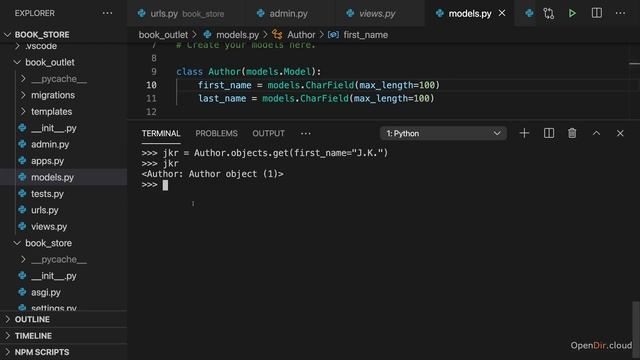
Task: Close the terminal panel
Action: pyautogui.click(x=620, y=133)
